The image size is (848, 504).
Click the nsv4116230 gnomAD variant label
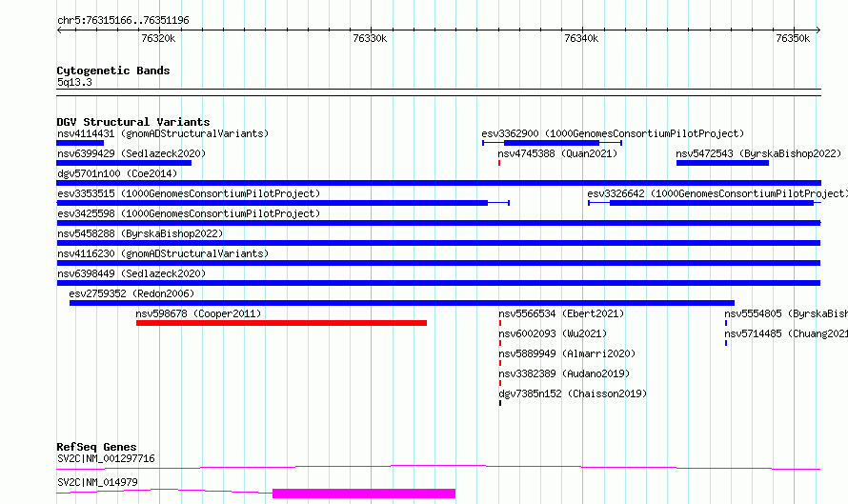pos(163,253)
